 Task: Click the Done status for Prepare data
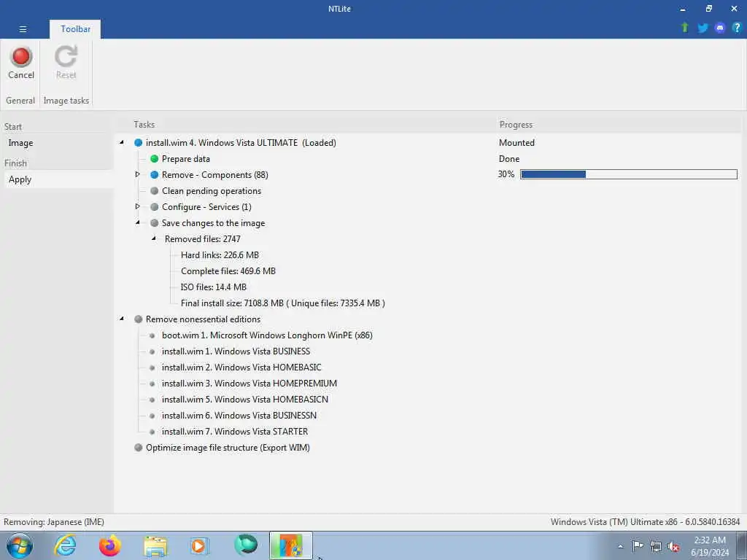point(508,158)
